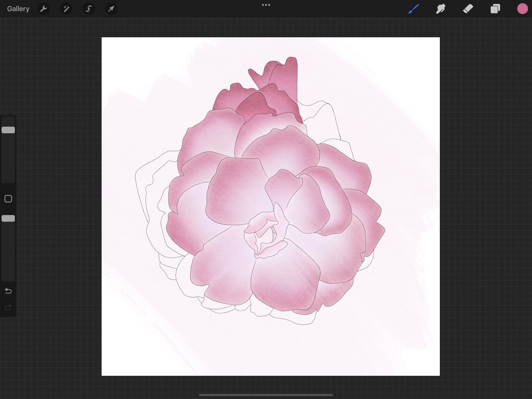This screenshot has height=399, width=532.
Task: Select the Selection tool in the toolbar
Action: pyautogui.click(x=88, y=8)
